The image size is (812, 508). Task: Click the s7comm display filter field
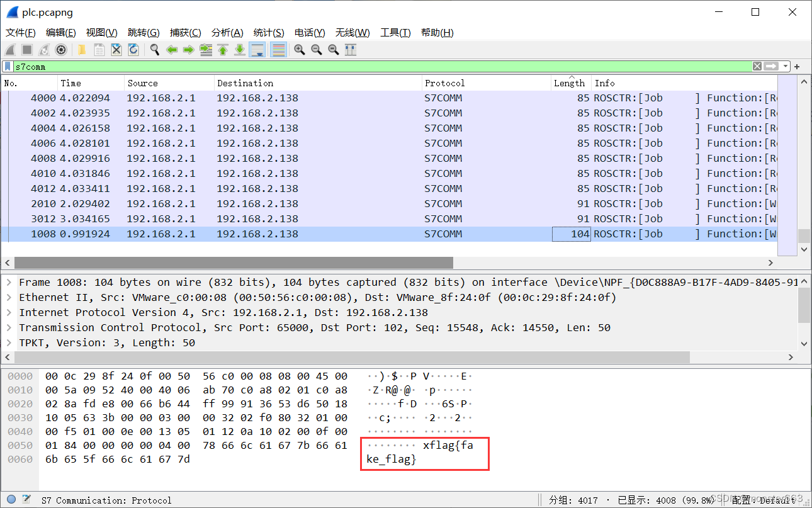coord(382,66)
